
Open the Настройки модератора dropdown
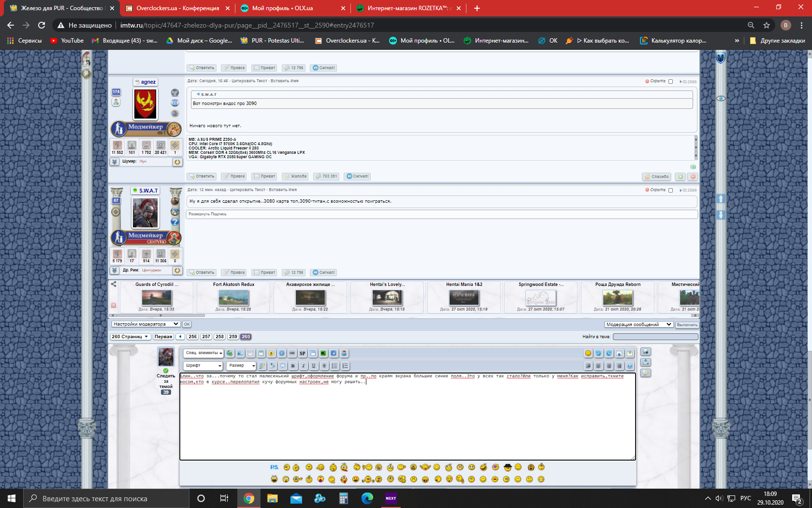click(145, 324)
